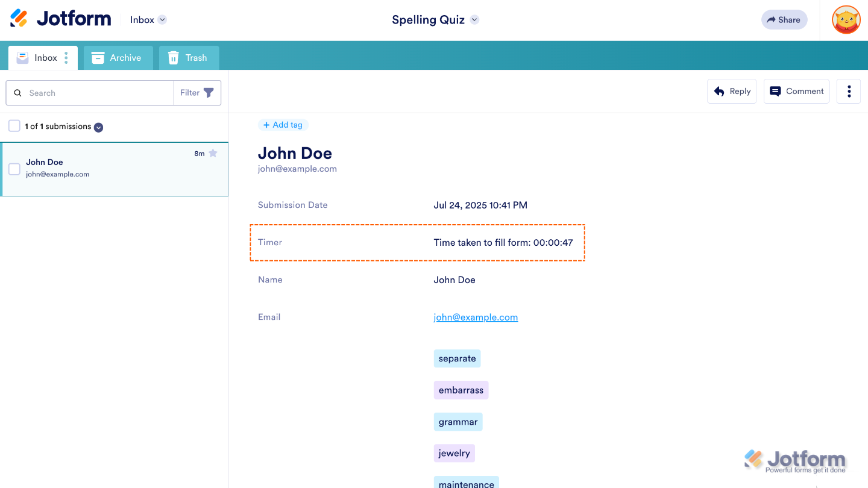The height and width of the screenshot is (488, 868).
Task: Switch to the Archive tab
Action: point(118,57)
